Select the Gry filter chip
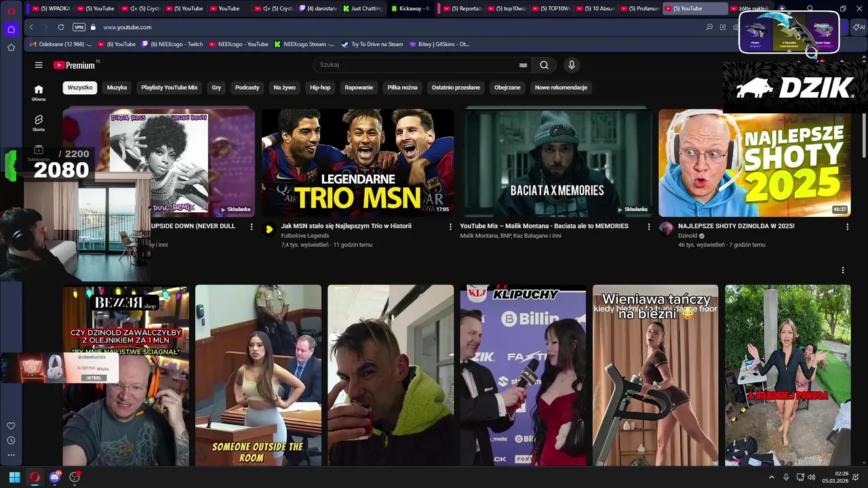 tap(216, 87)
